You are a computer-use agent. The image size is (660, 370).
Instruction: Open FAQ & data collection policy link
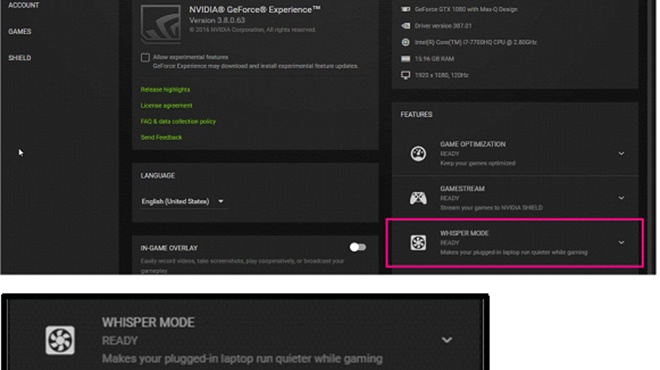tap(178, 122)
